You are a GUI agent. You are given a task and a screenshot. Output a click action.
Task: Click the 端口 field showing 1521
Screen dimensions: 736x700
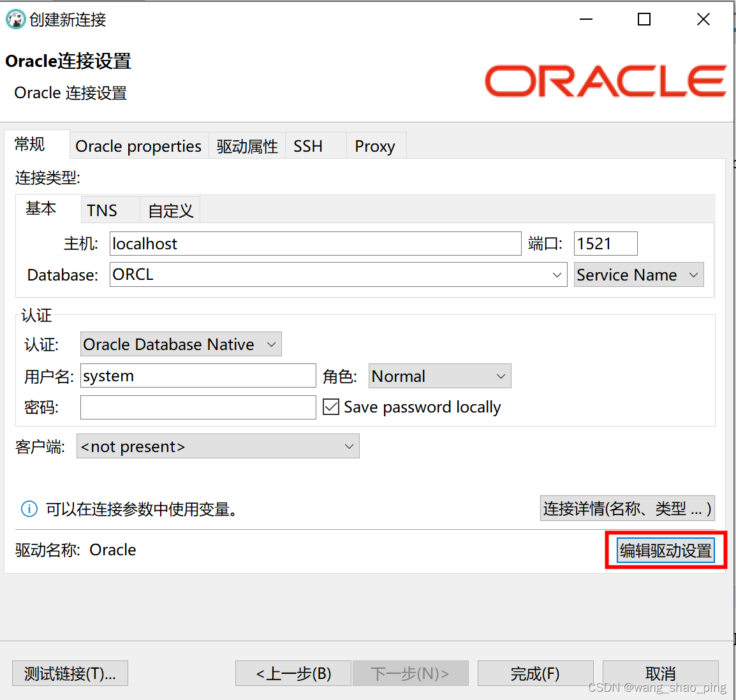605,244
